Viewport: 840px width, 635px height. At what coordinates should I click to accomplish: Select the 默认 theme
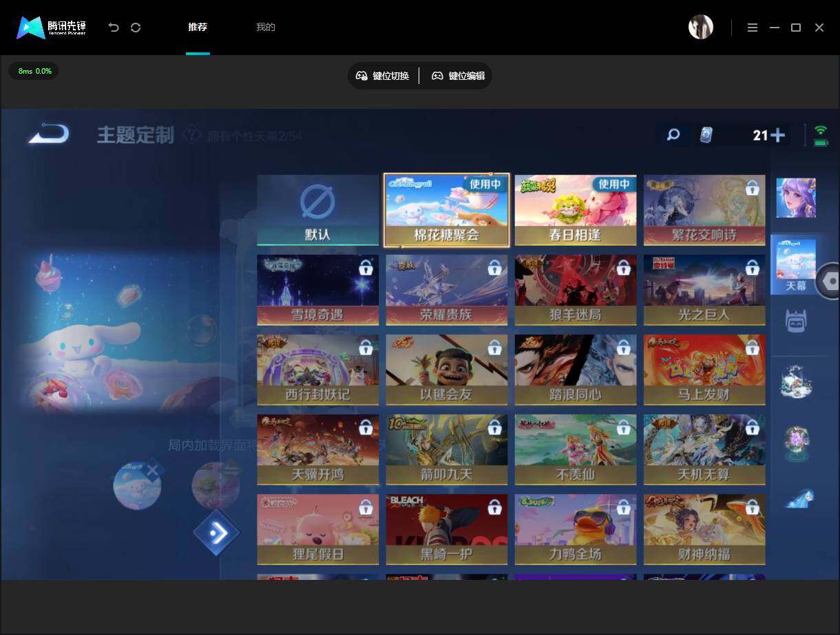(318, 210)
